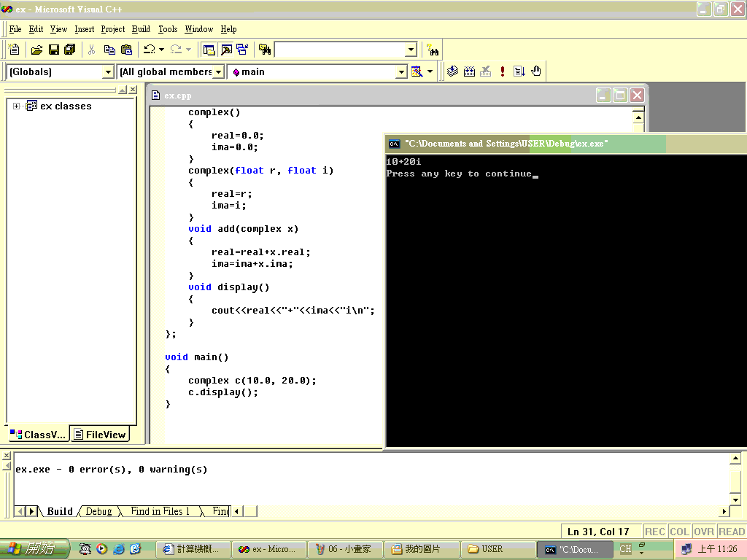Click the Save floppy disk icon
Viewport: 747px width, 560px height.
pos(53,50)
